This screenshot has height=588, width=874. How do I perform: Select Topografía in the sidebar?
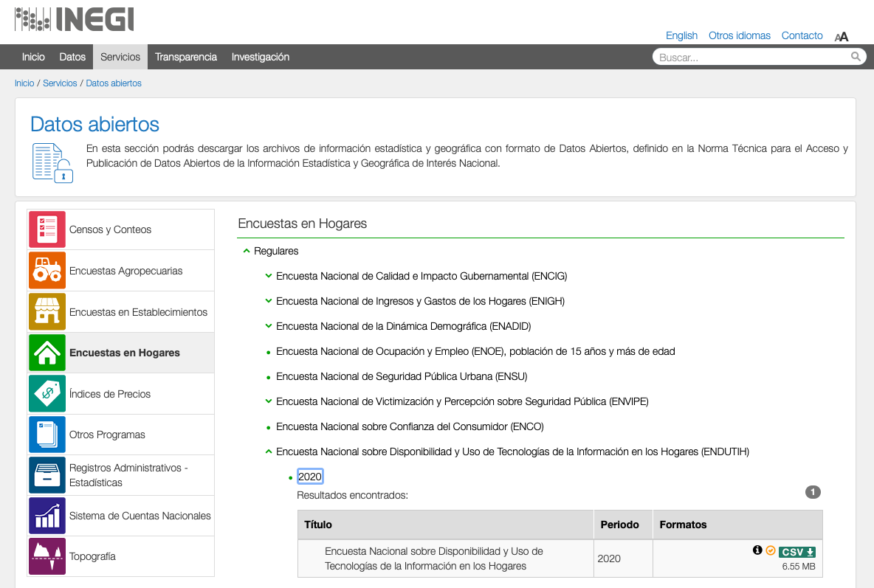92,556
